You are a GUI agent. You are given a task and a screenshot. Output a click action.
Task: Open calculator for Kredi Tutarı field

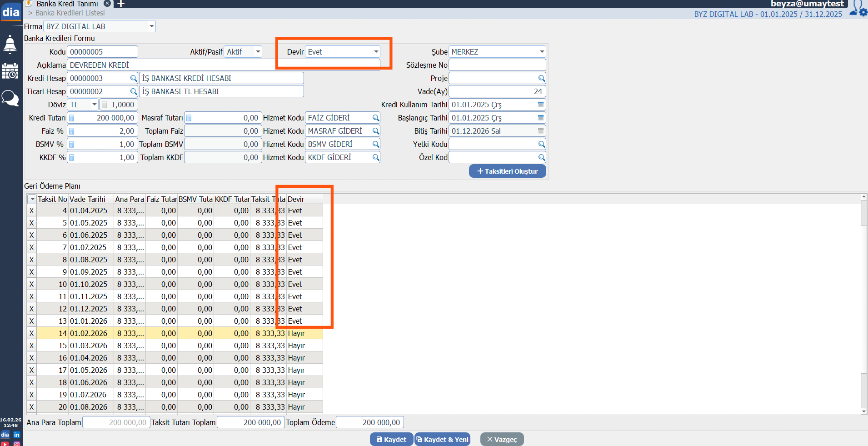pyautogui.click(x=72, y=118)
